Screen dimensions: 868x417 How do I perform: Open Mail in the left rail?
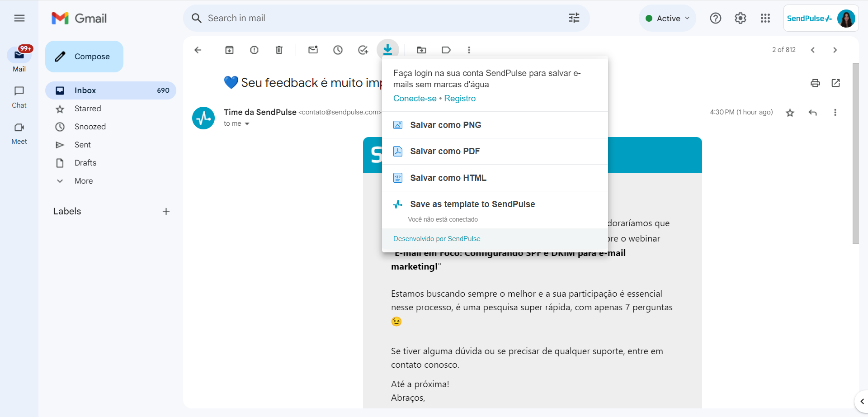(19, 59)
